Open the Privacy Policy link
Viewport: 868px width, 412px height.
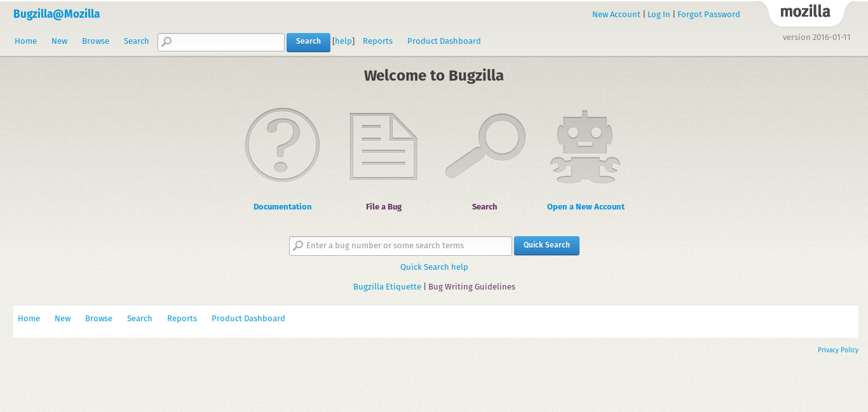[837, 350]
